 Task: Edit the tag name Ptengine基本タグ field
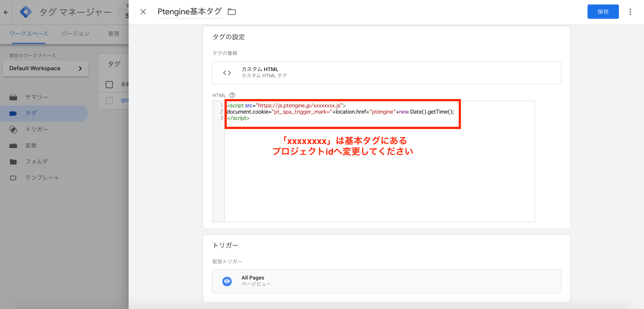[x=190, y=12]
